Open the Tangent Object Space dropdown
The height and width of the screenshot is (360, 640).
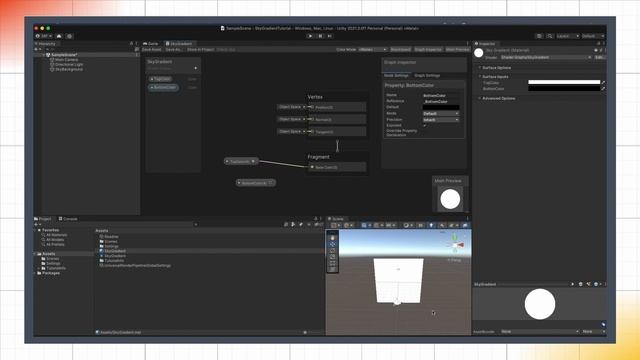pos(291,131)
